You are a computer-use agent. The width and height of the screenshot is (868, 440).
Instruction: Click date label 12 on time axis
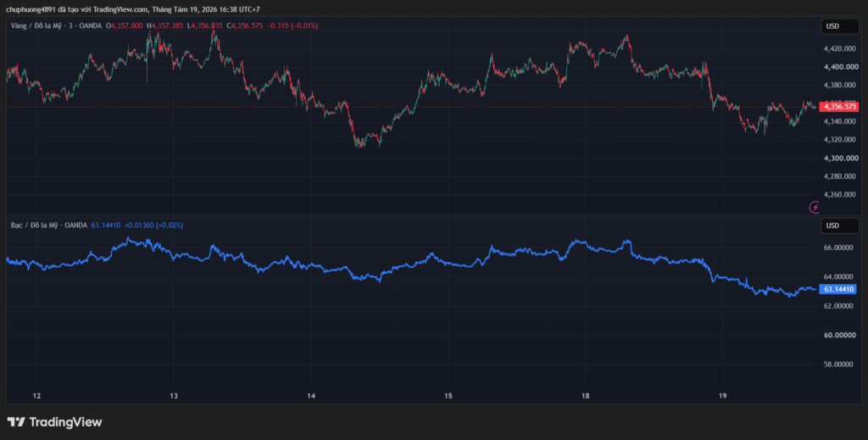(x=36, y=396)
